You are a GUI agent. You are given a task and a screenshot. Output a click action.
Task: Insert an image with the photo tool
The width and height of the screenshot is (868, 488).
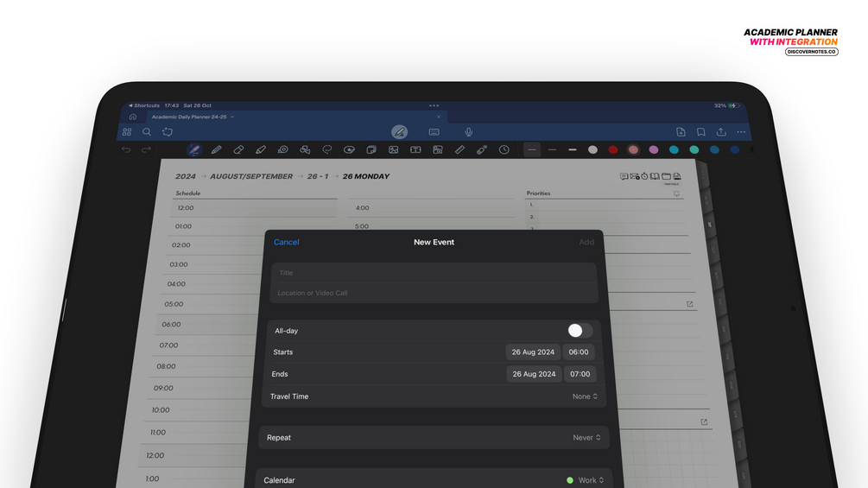[x=394, y=149]
